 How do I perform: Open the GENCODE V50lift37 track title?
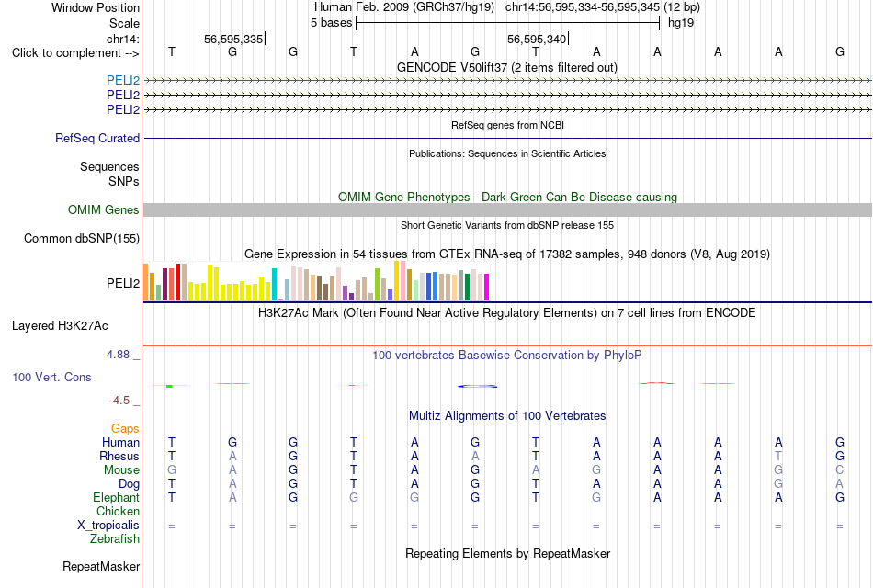tap(506, 67)
